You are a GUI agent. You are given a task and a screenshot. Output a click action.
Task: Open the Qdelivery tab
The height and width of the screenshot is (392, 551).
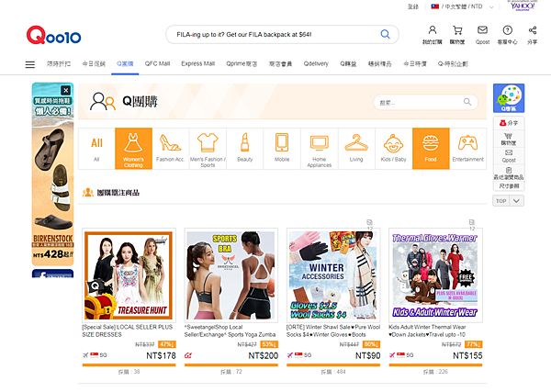click(x=316, y=63)
